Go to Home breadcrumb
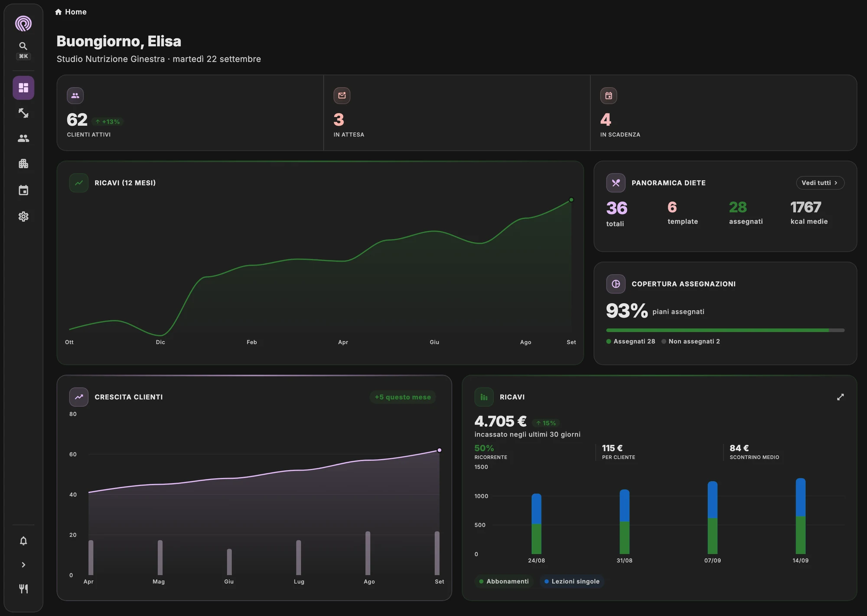Viewport: 867px width, 616px height. coord(71,12)
